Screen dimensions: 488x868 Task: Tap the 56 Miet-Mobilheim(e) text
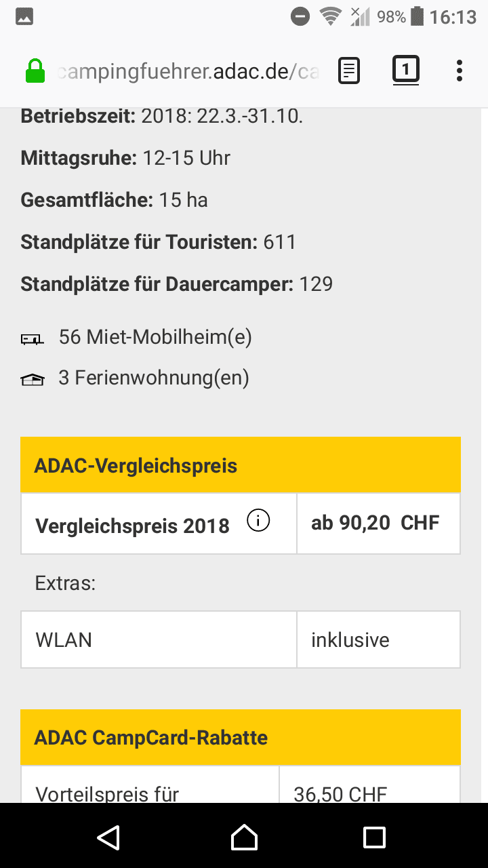tap(155, 337)
